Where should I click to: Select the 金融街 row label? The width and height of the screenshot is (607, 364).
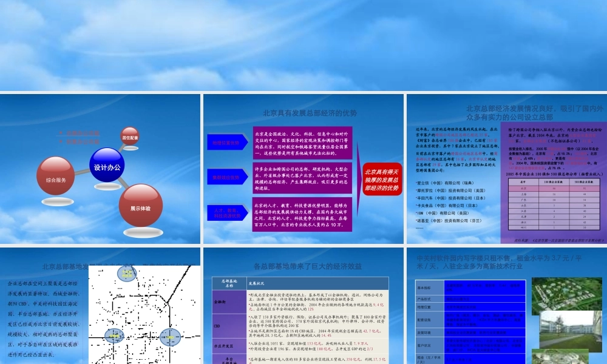point(229,302)
